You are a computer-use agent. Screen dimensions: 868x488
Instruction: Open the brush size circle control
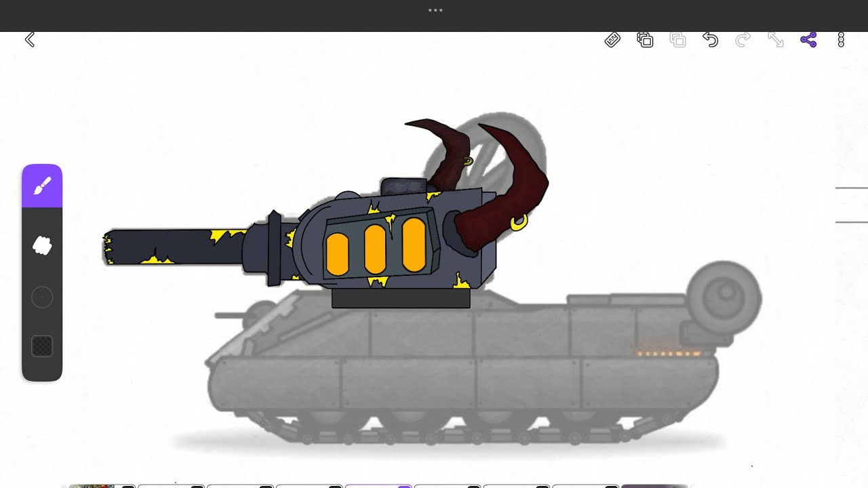[42, 297]
